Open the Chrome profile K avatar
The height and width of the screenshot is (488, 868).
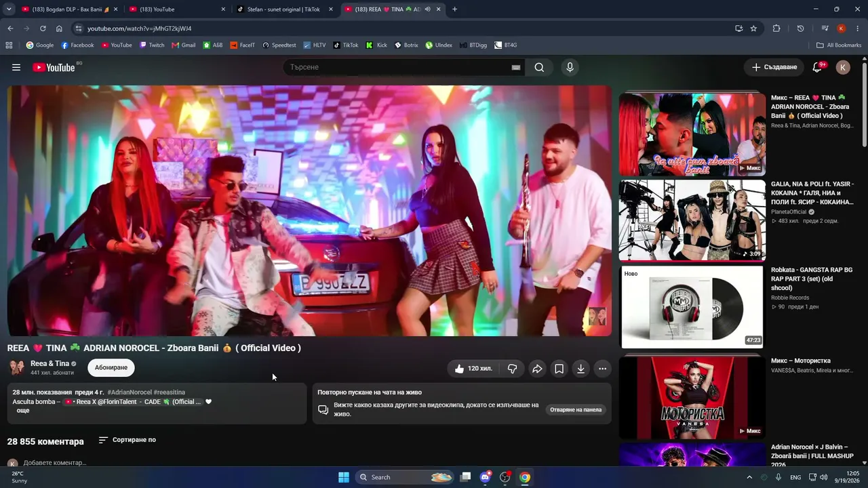841,28
